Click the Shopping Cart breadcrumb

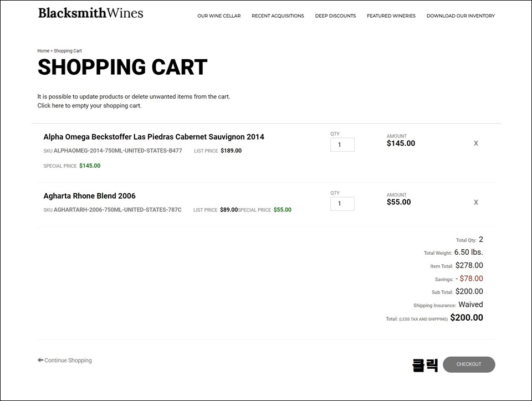click(x=68, y=51)
